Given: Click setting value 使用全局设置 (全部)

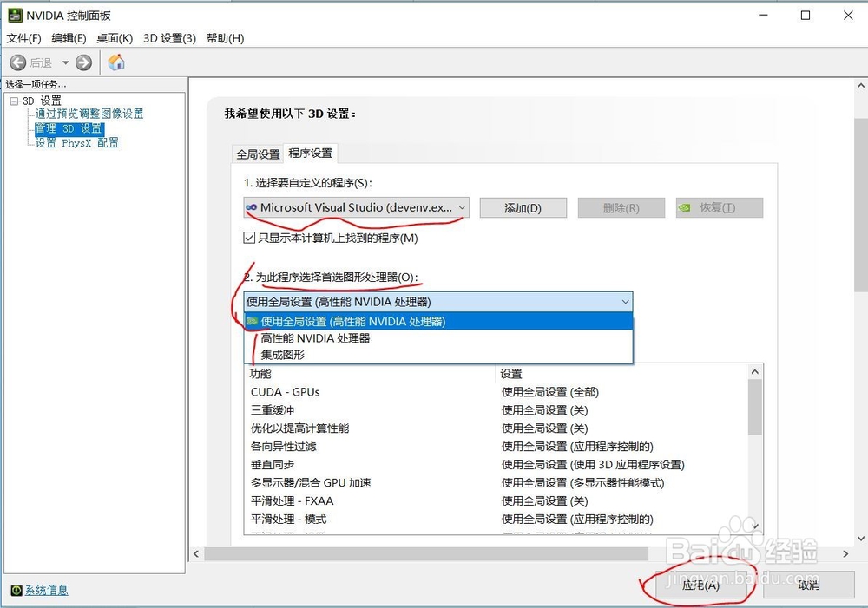Looking at the screenshot, I should (550, 392).
